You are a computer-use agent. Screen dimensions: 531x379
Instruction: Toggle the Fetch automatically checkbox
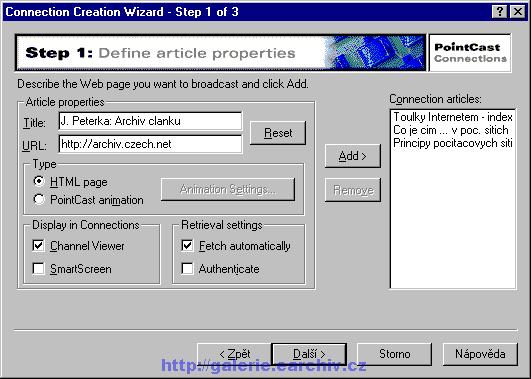pos(187,246)
